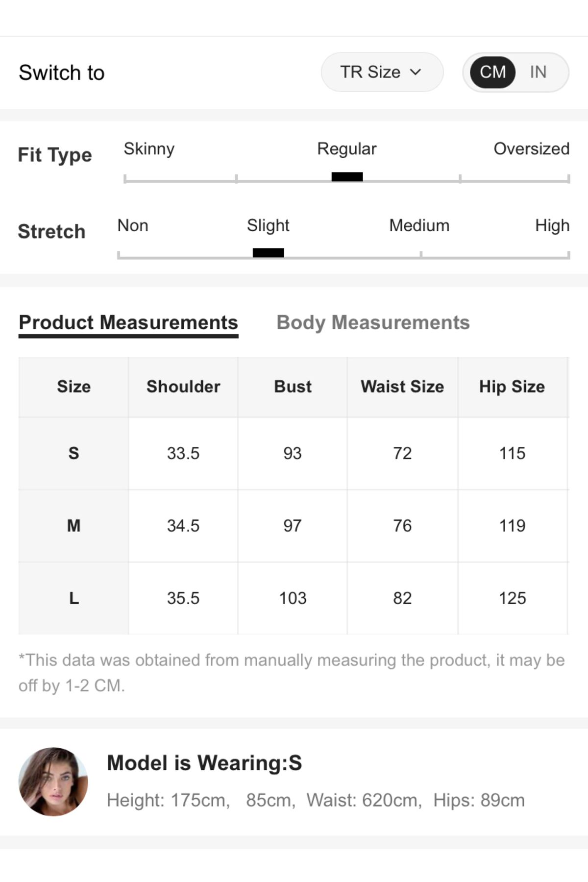Click the Regular fit type marker
Viewport: 588px width, 882px height.
[347, 177]
